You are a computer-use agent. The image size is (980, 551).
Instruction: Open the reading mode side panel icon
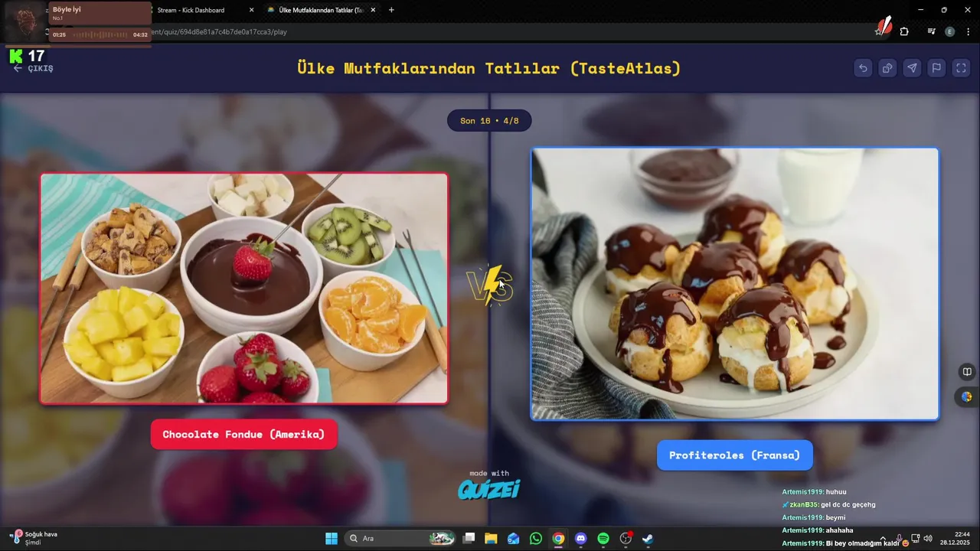point(967,372)
